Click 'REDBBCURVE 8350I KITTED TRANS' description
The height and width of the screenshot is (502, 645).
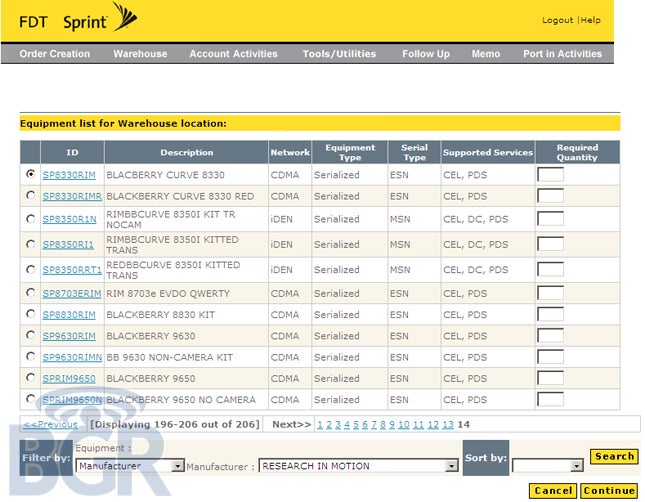(173, 270)
